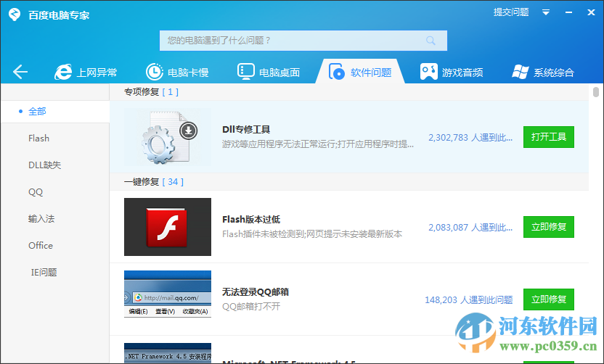The width and height of the screenshot is (604, 364).
Task: Click the Dll专修工具 gear thumbnail
Action: tap(168, 137)
